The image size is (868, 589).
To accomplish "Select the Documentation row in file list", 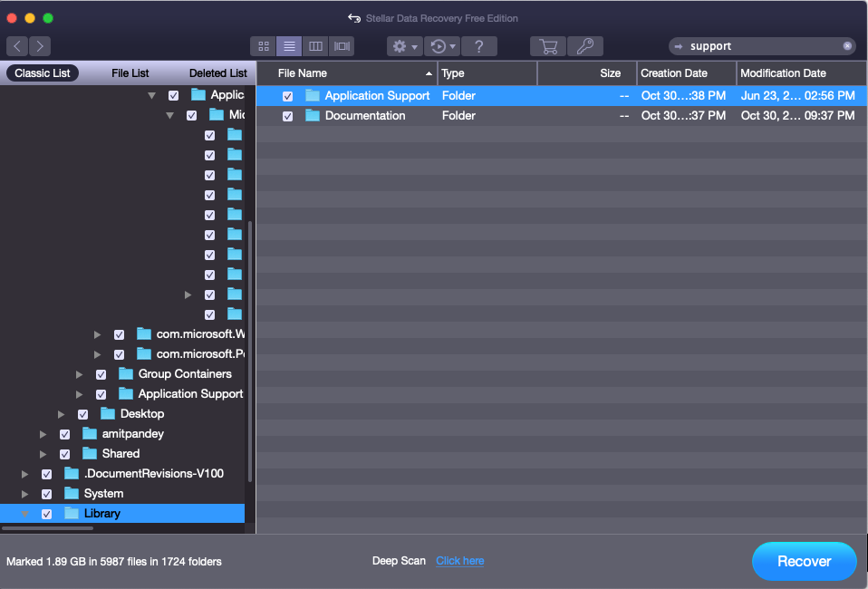I will [562, 116].
